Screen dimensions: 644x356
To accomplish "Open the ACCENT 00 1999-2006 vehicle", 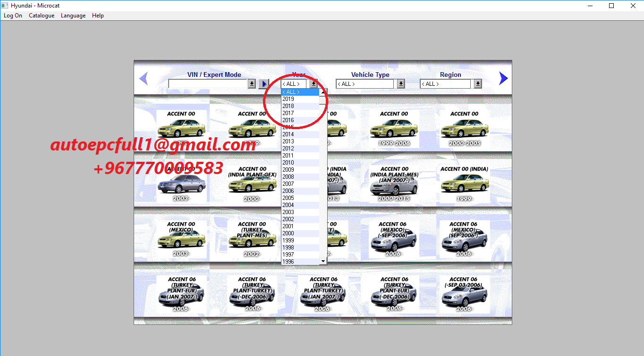I will click(394, 128).
